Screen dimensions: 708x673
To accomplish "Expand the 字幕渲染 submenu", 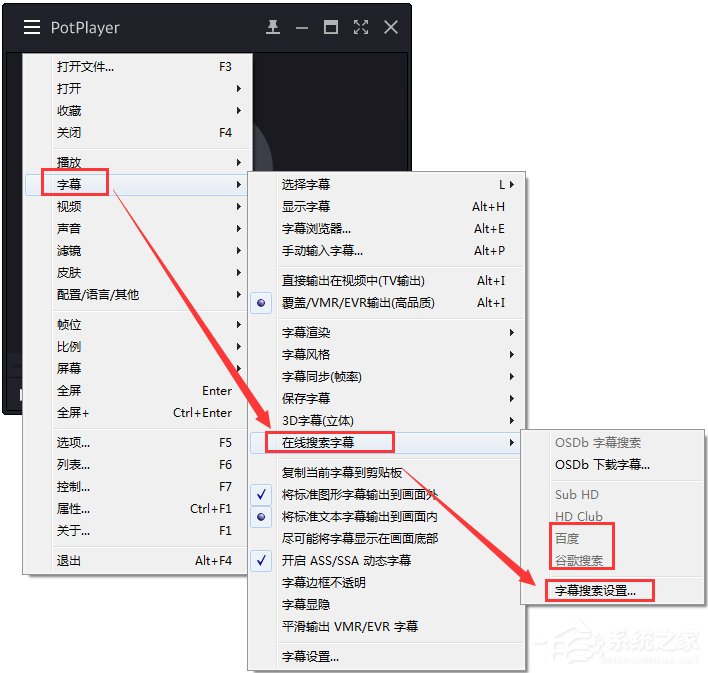I will point(387,332).
